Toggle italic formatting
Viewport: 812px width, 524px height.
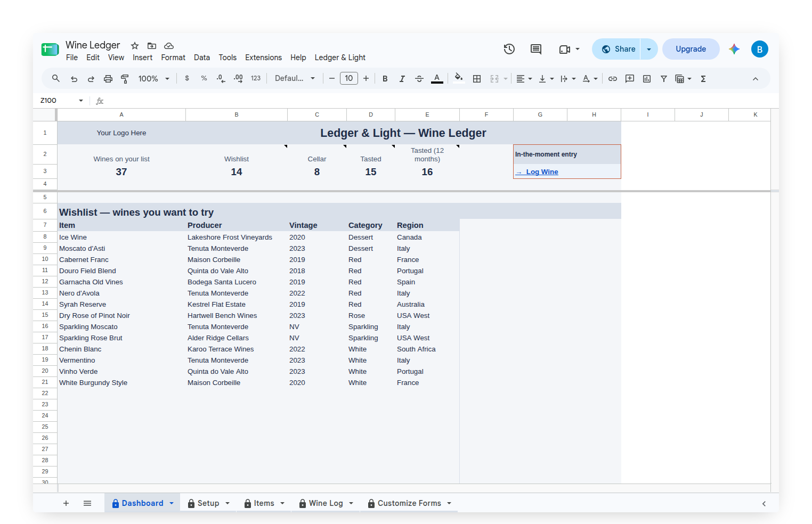click(x=402, y=79)
